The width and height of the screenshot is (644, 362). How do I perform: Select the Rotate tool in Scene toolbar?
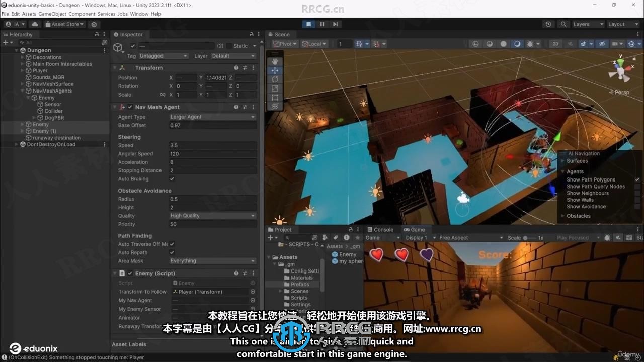[x=275, y=79]
